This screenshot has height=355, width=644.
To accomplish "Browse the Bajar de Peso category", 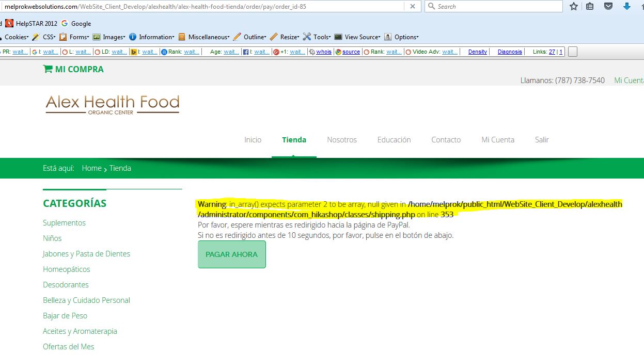I will coord(65,316).
